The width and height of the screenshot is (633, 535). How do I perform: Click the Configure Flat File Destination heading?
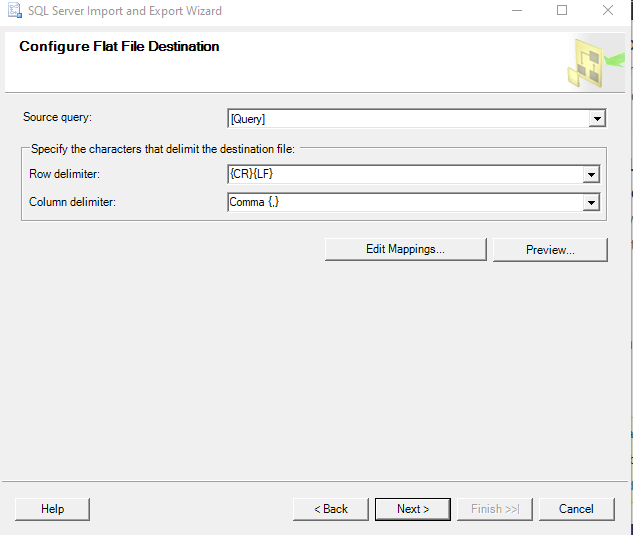click(119, 46)
